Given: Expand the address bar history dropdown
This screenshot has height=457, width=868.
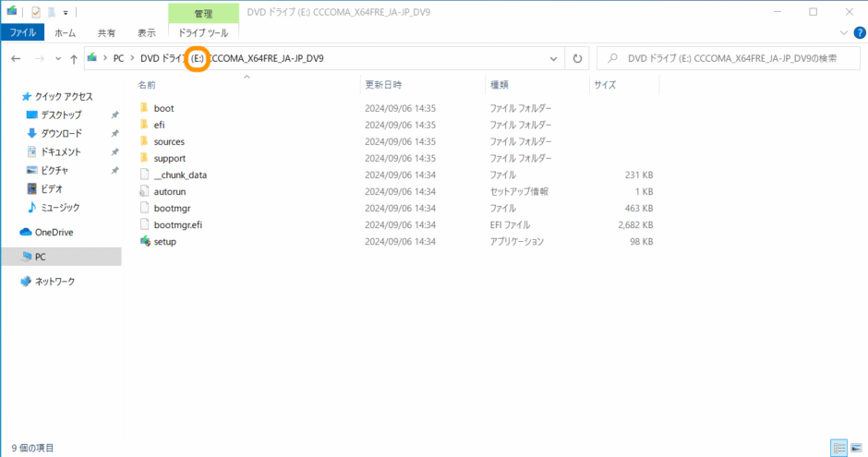Looking at the screenshot, I should click(554, 58).
